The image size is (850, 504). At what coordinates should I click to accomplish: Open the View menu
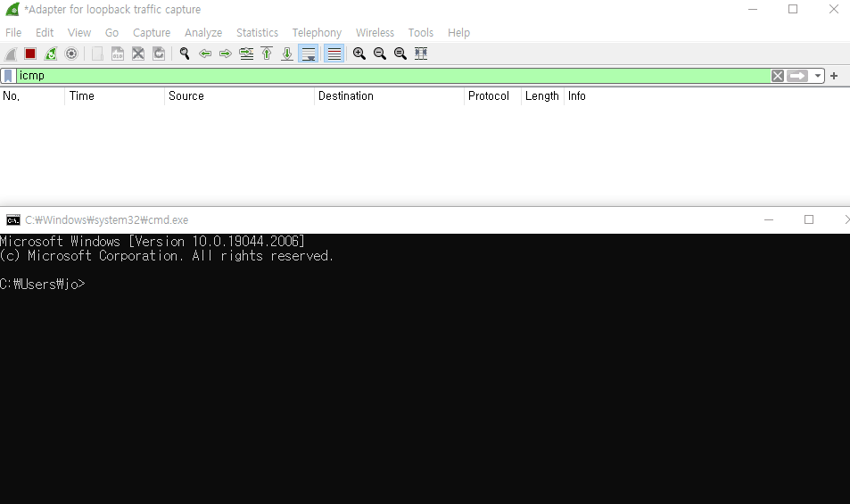pos(79,32)
